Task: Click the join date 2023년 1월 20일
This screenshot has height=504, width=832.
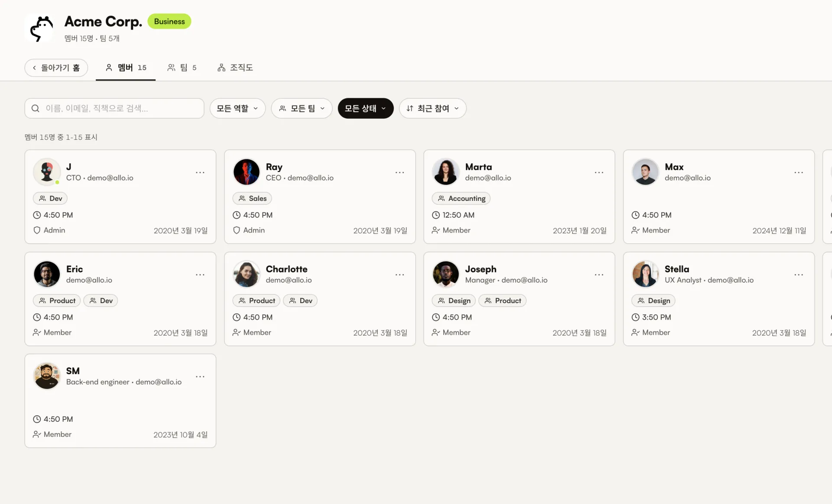Action: 579,231
